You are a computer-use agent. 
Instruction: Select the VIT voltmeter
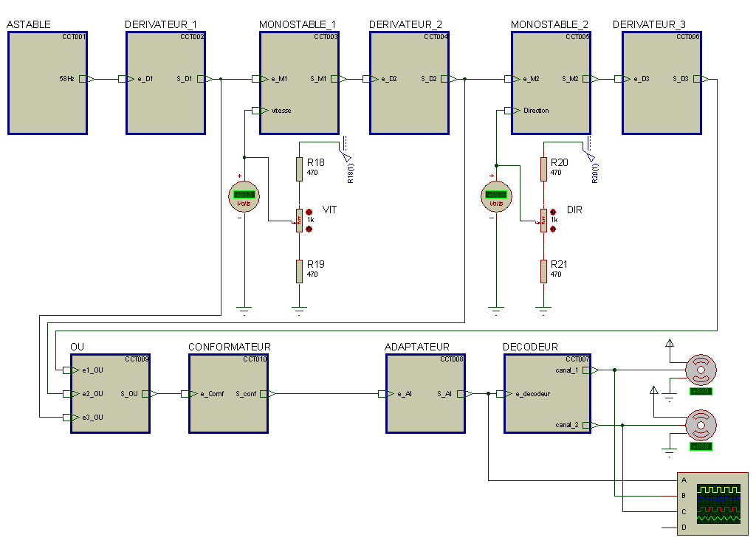[244, 196]
